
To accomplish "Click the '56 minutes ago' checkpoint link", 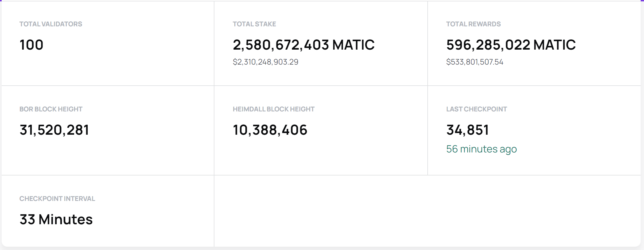I will click(x=481, y=149).
